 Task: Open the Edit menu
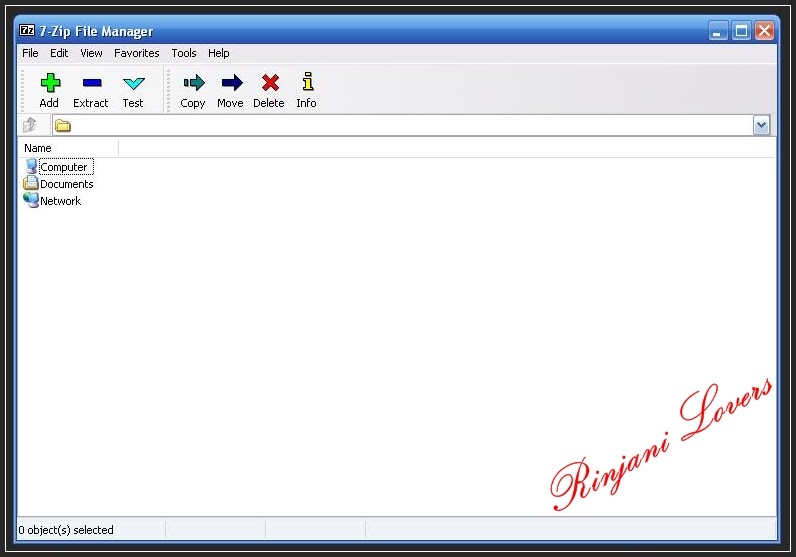click(59, 53)
